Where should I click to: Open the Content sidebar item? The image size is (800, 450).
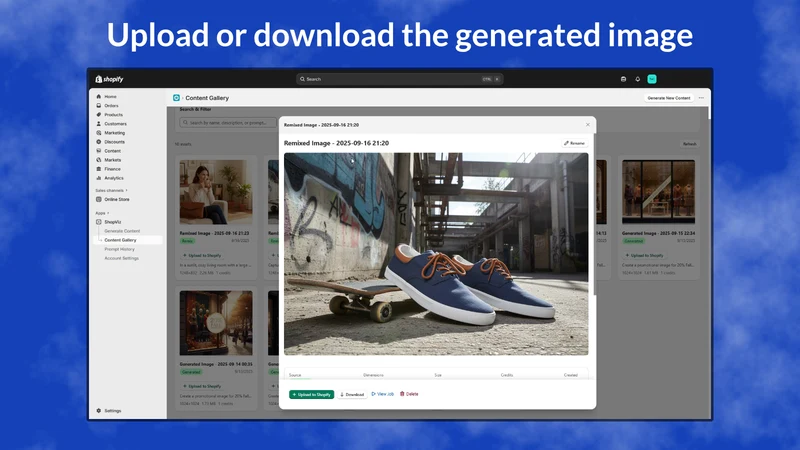[112, 151]
